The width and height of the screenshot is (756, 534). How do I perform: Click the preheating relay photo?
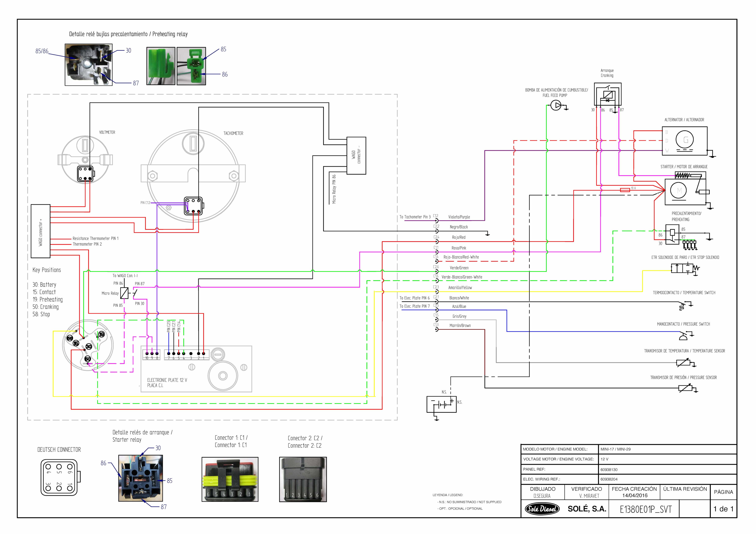[x=88, y=65]
